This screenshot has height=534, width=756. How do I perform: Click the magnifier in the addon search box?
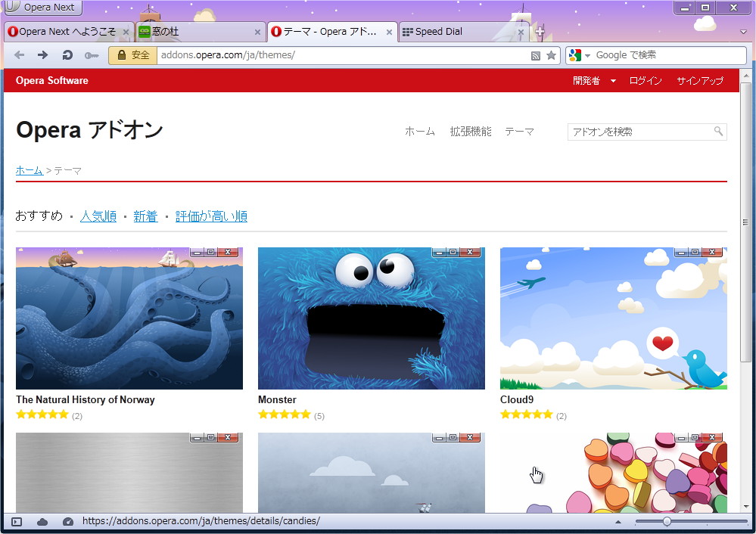718,132
